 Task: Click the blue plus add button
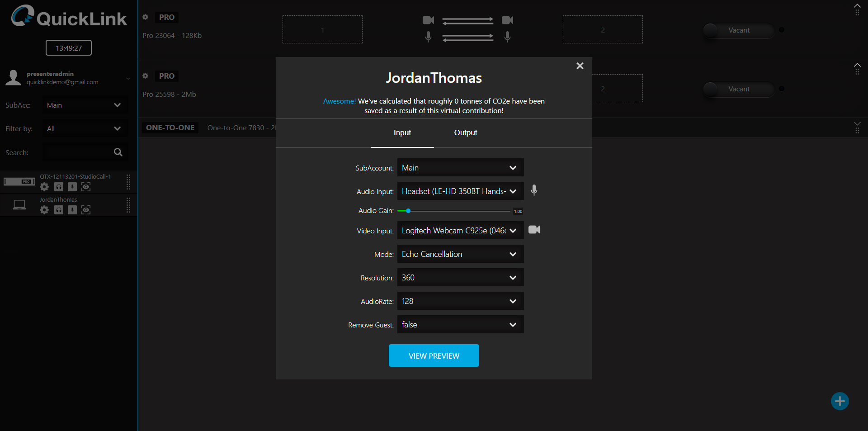coord(840,401)
